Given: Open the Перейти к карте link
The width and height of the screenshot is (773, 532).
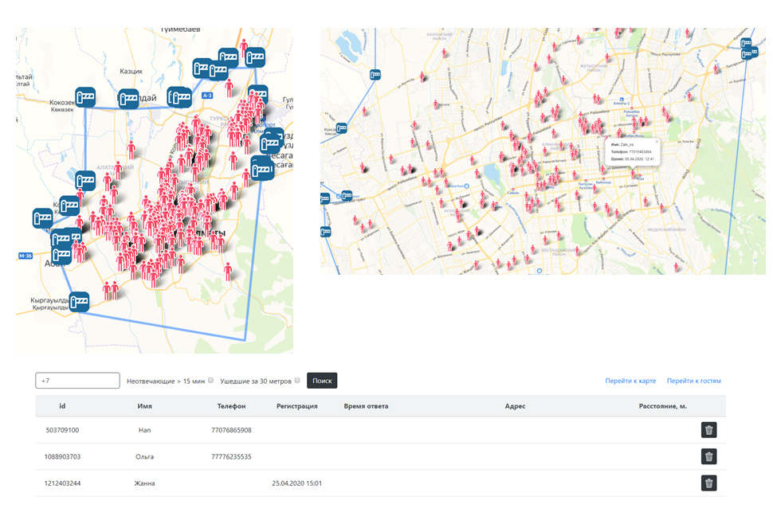Looking at the screenshot, I should [x=630, y=381].
